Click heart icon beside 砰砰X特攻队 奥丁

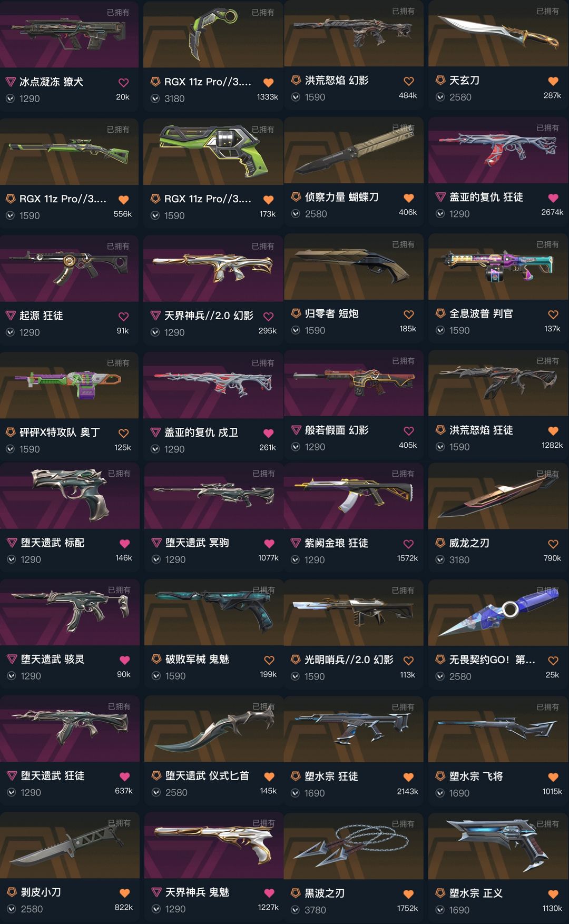(x=123, y=433)
